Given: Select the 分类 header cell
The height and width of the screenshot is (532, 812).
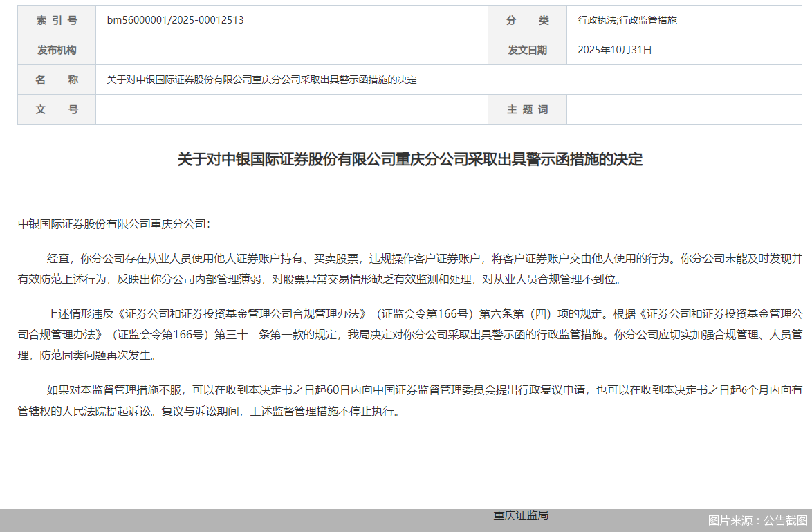Looking at the screenshot, I should pos(527,20).
